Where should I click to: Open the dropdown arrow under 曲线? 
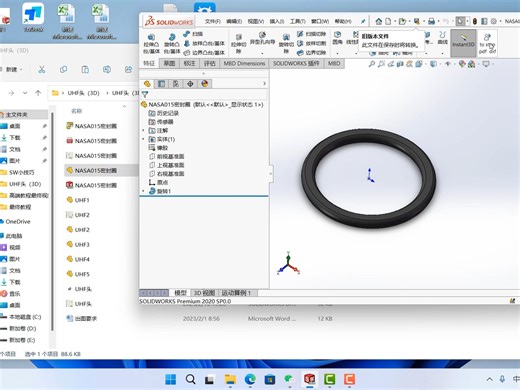[442, 53]
